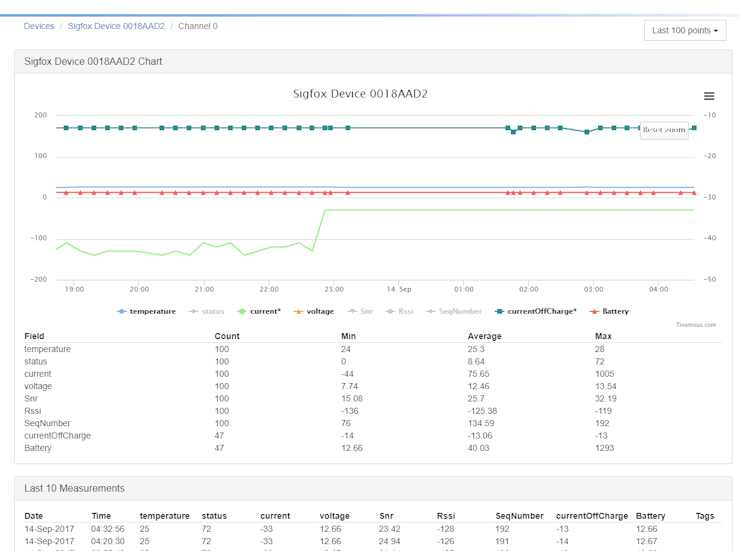Click the green current line plateau on chart

[x=510, y=210]
